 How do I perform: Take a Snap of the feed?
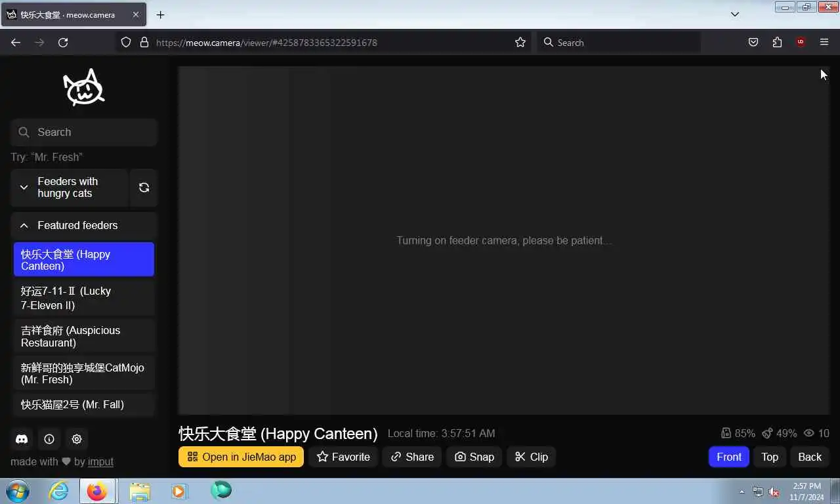[x=474, y=457]
